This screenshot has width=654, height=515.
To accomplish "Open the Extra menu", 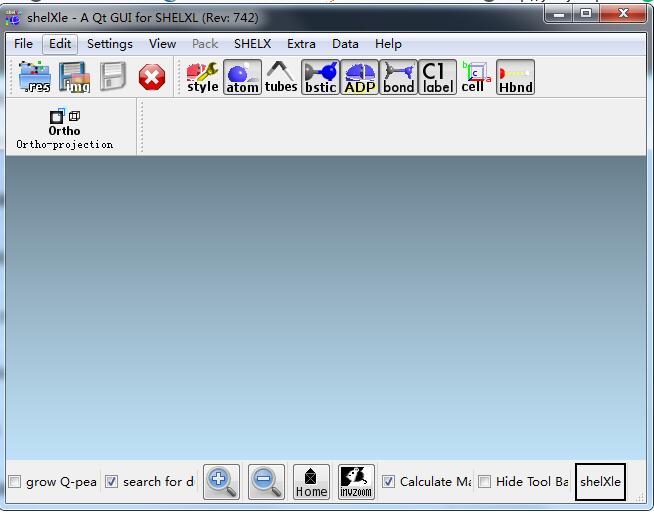I will [x=301, y=44].
